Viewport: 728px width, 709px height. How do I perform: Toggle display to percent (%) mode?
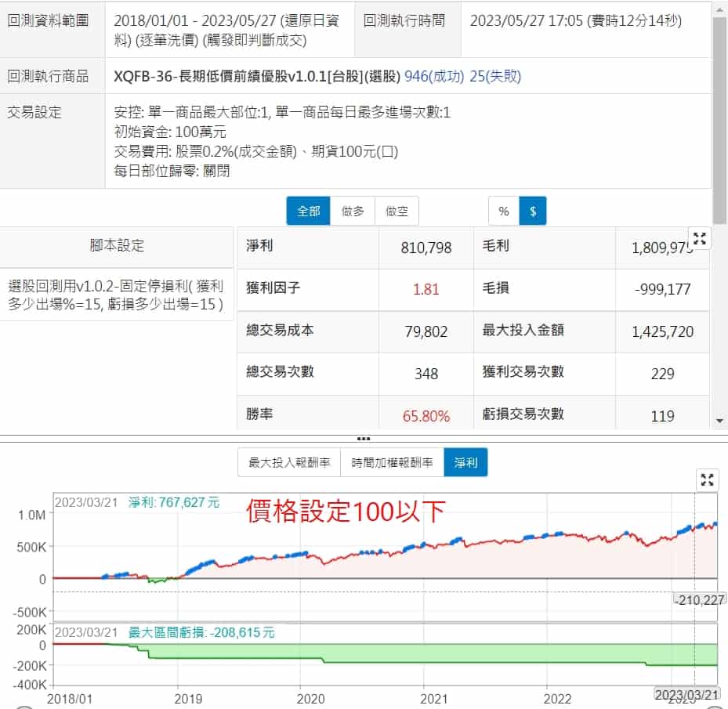coord(504,212)
